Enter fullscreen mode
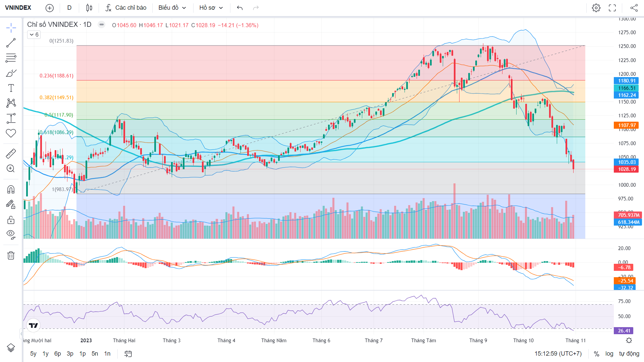The width and height of the screenshot is (644, 362). 612,8
